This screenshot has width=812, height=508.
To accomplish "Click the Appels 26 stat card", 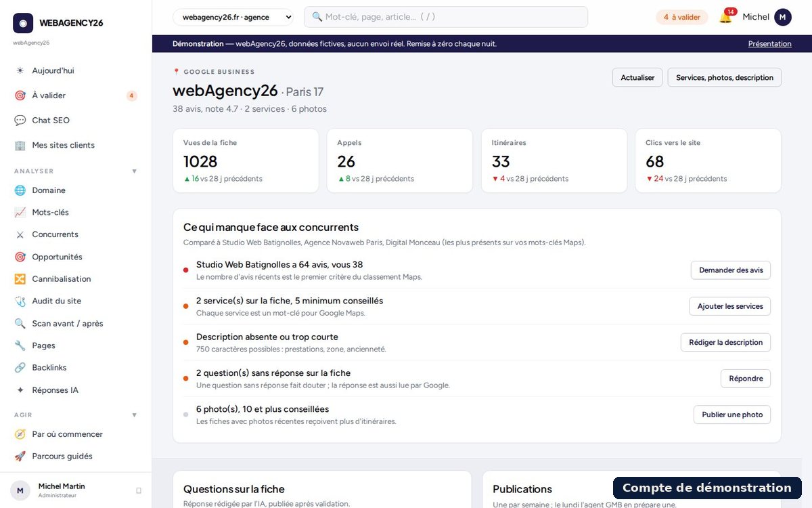I will coord(400,161).
